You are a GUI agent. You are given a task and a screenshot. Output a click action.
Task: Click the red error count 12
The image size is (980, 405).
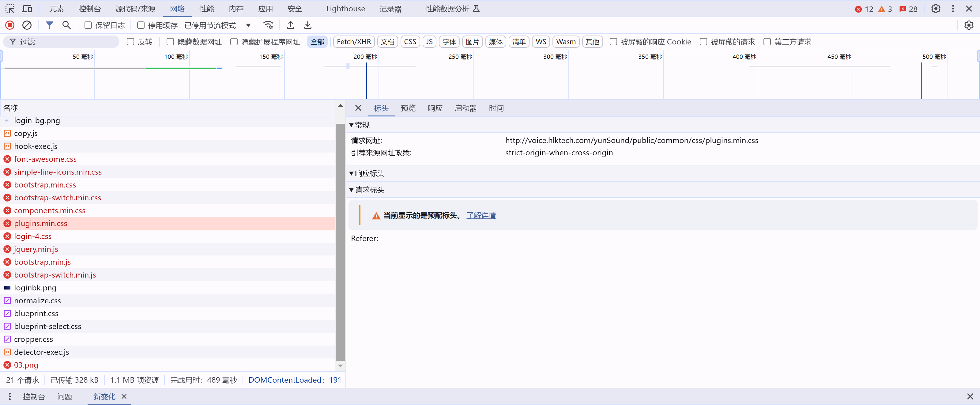pos(864,9)
